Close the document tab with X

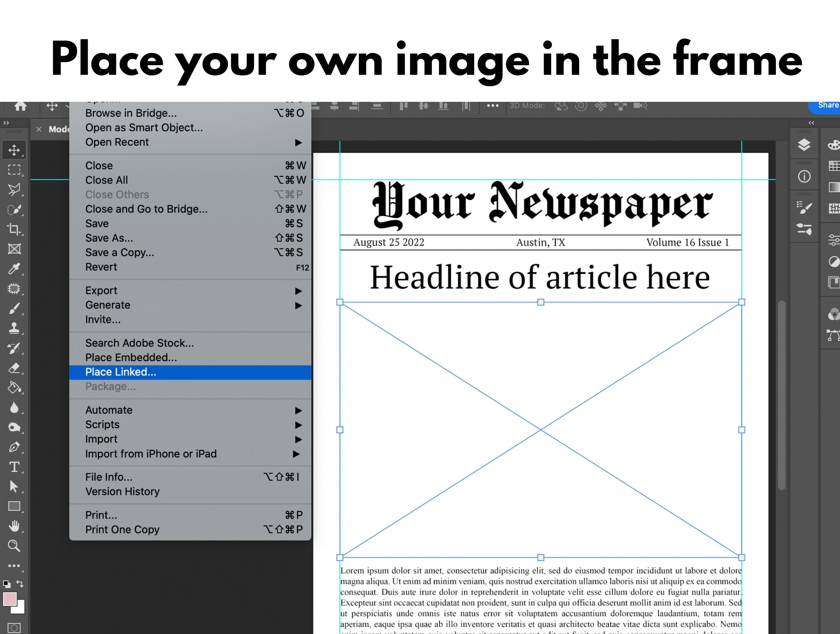(39, 130)
